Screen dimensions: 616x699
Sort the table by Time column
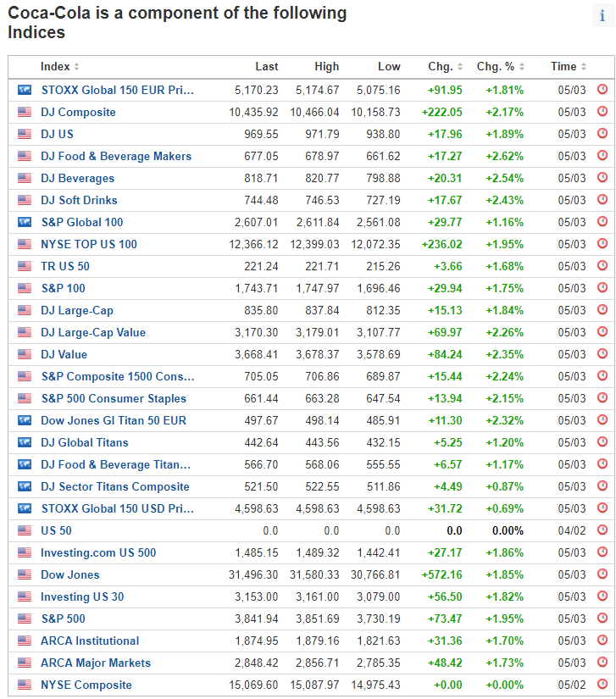[x=569, y=67]
